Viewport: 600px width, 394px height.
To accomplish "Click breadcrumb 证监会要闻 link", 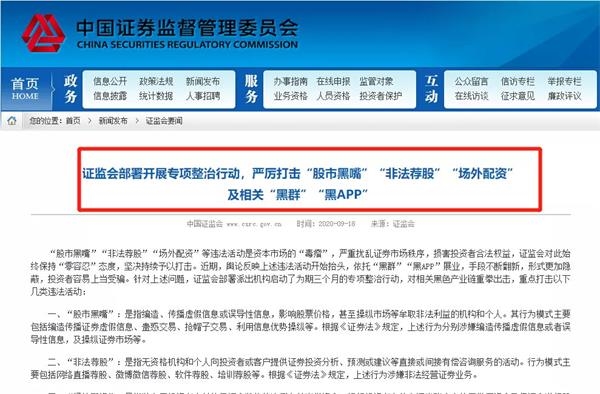I will pos(164,121).
